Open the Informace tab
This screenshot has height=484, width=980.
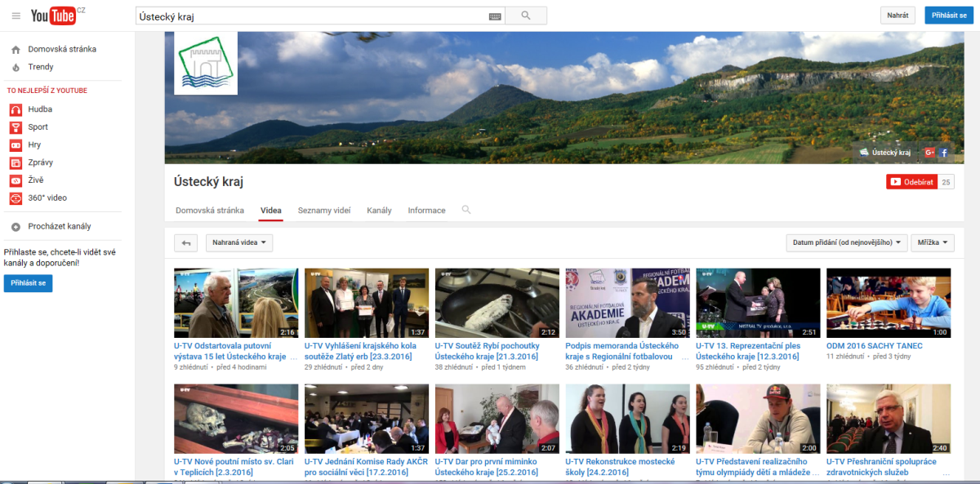[427, 211]
